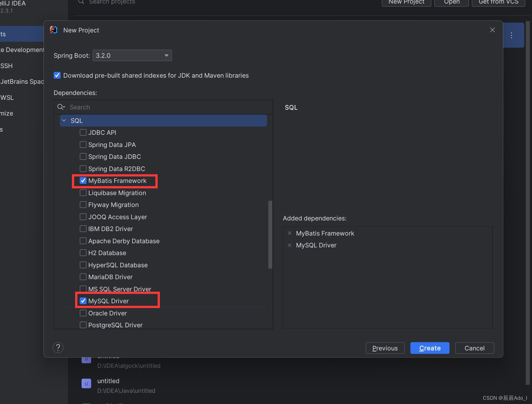Screen dimensions: 532x404
Task: Enable Apache Derby Database checkbox
Action: [83, 241]
